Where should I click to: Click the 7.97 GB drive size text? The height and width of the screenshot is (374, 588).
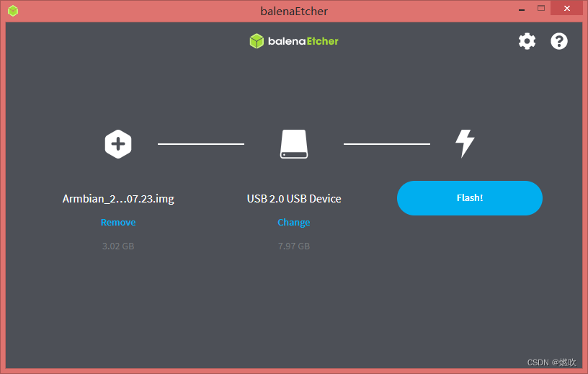tap(294, 246)
